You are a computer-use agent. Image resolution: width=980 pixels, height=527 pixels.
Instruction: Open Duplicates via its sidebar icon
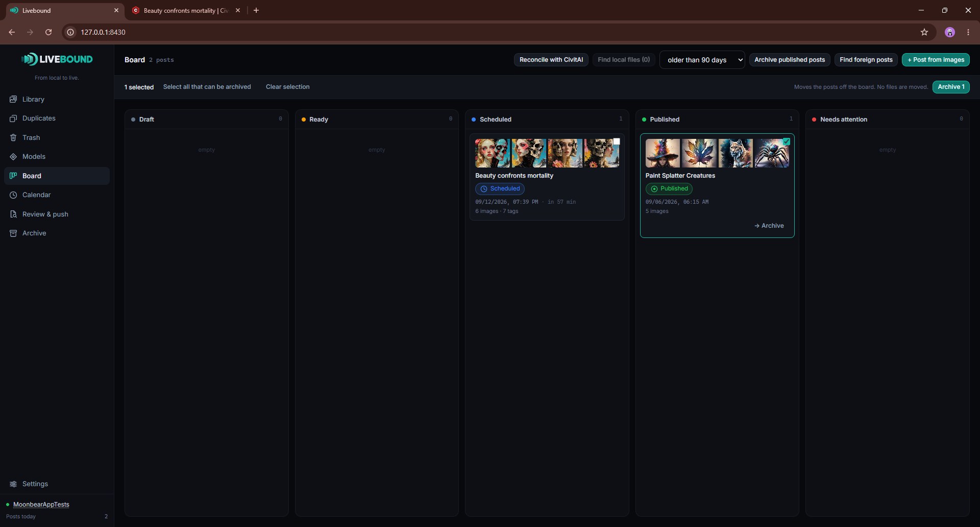click(13, 118)
